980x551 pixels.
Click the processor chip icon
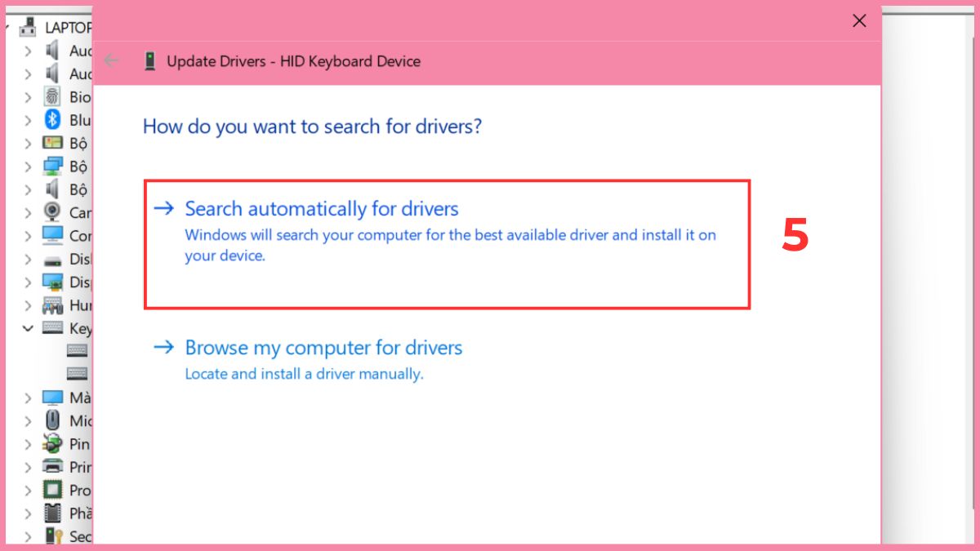coord(51,489)
